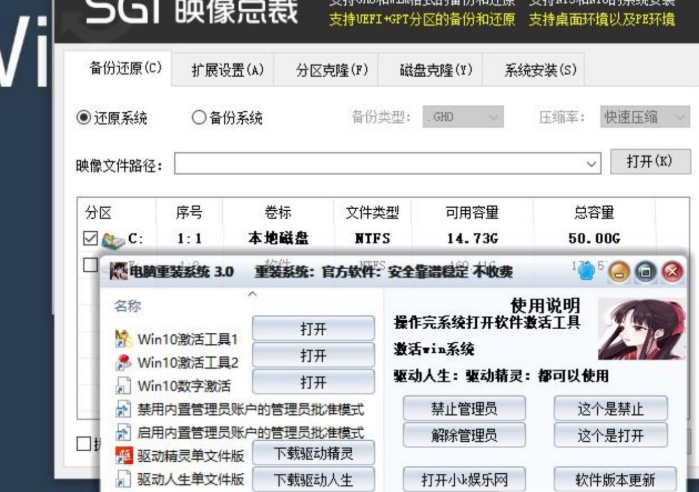This screenshot has height=492, width=699.
Task: Click the 打开小k娱乐网 button
Action: [464, 480]
